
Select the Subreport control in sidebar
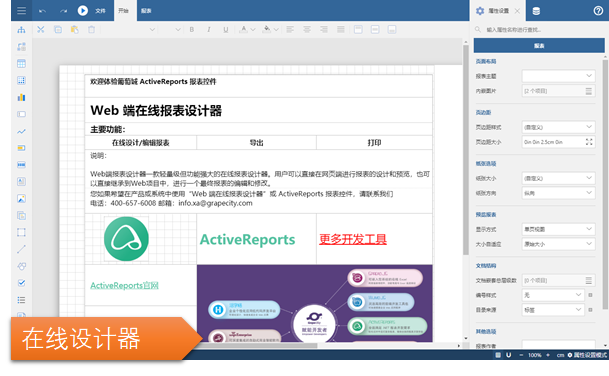point(21,216)
